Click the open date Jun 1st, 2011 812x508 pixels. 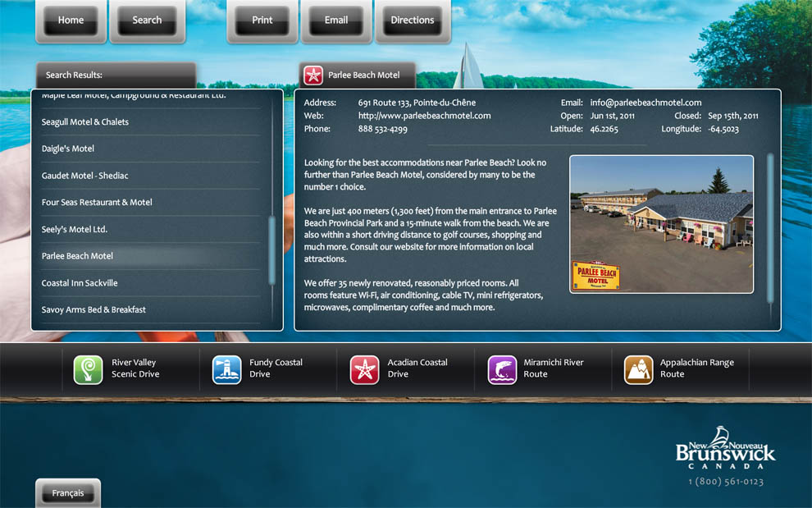click(613, 116)
